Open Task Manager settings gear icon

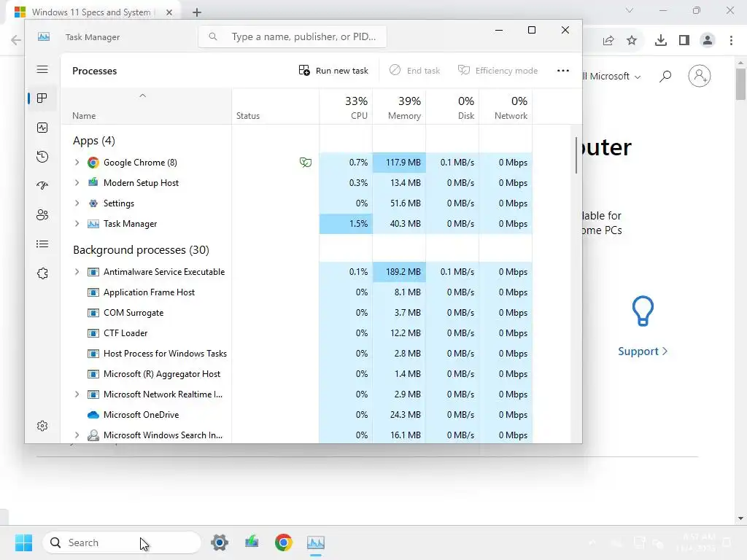(42, 426)
